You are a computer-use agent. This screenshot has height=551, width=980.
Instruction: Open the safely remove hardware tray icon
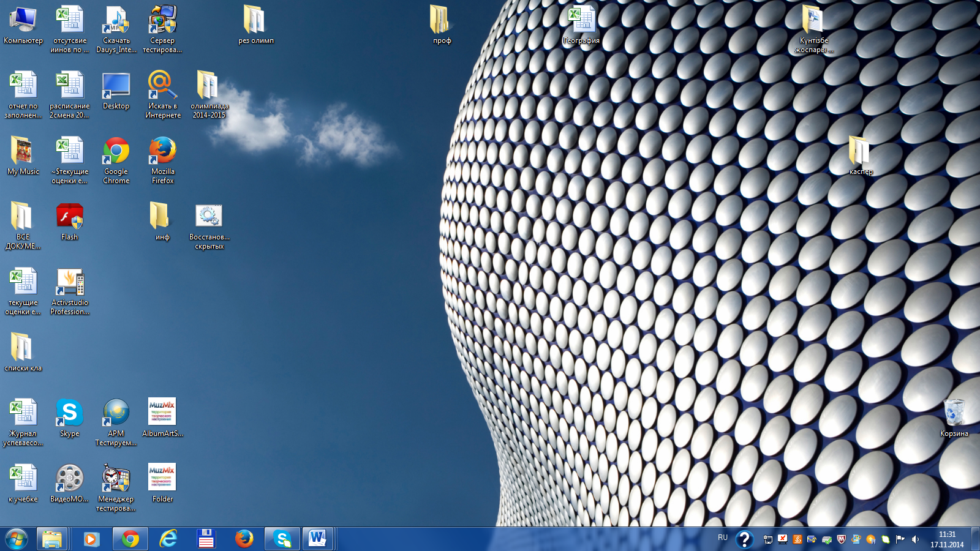tap(827, 539)
